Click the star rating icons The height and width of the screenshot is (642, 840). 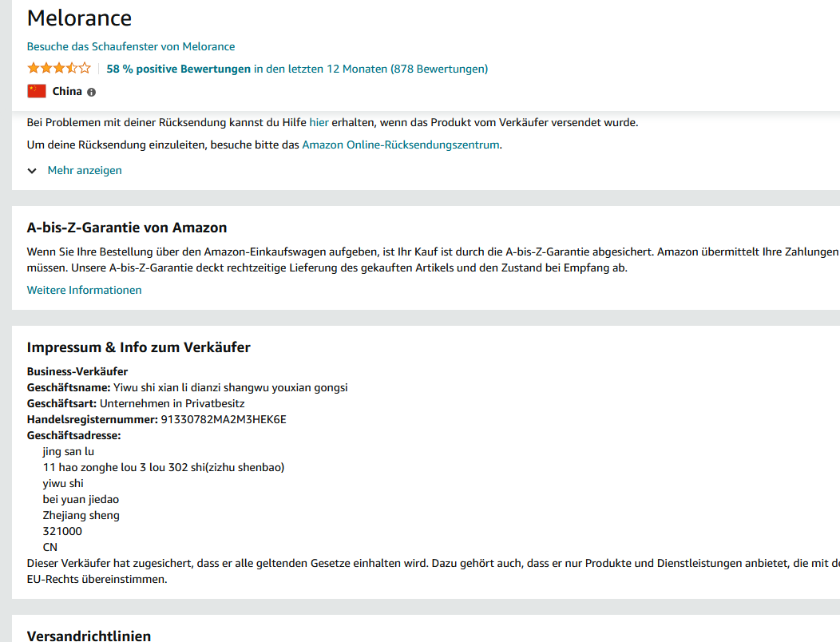[59, 68]
